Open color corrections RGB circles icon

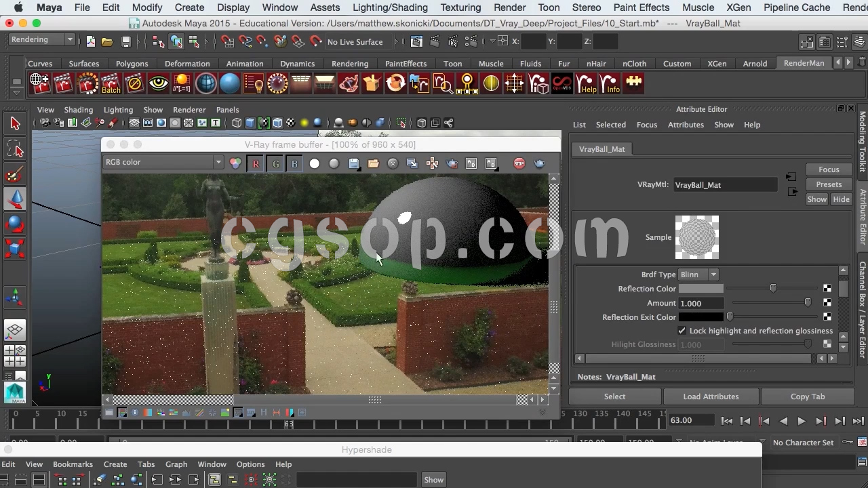tap(235, 163)
